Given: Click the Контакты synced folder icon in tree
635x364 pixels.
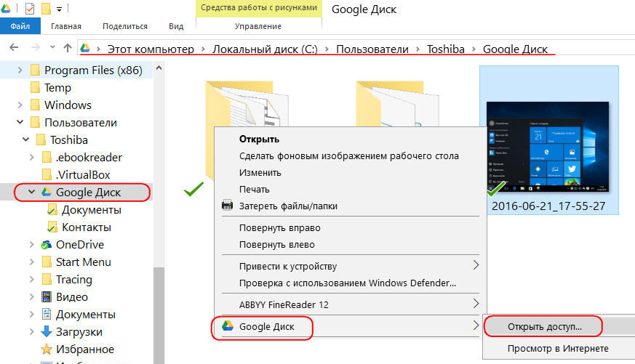Looking at the screenshot, I should pyautogui.click(x=52, y=227).
